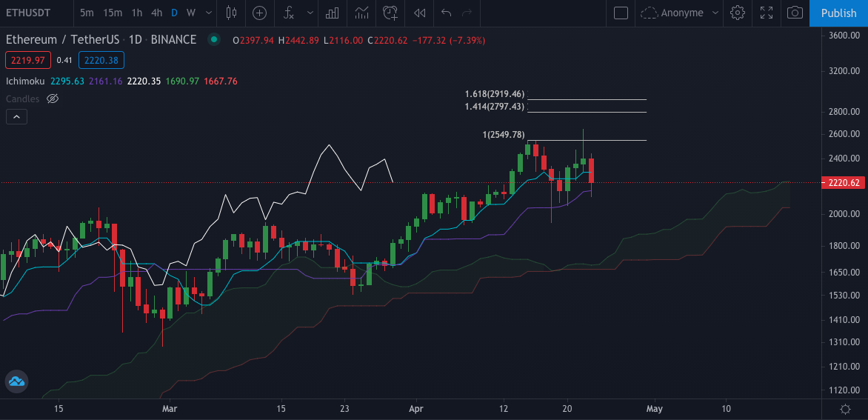Open the candlestick chart style selector
This screenshot has height=420, width=868.
click(x=231, y=13)
